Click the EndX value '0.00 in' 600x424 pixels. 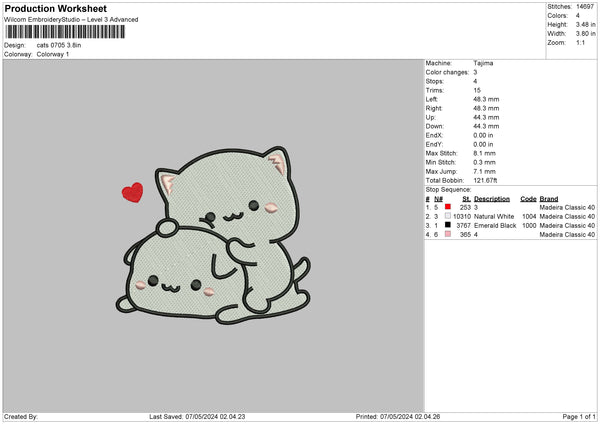coord(483,135)
